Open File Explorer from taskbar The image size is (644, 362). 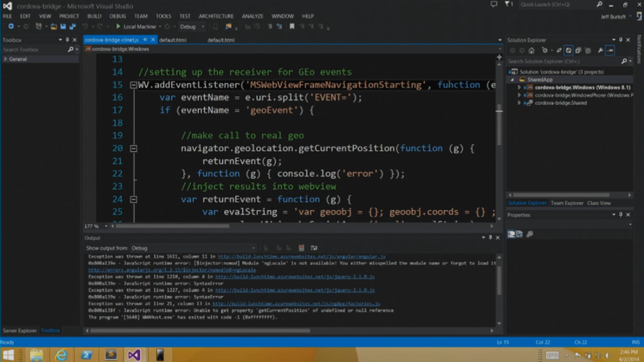point(36,354)
